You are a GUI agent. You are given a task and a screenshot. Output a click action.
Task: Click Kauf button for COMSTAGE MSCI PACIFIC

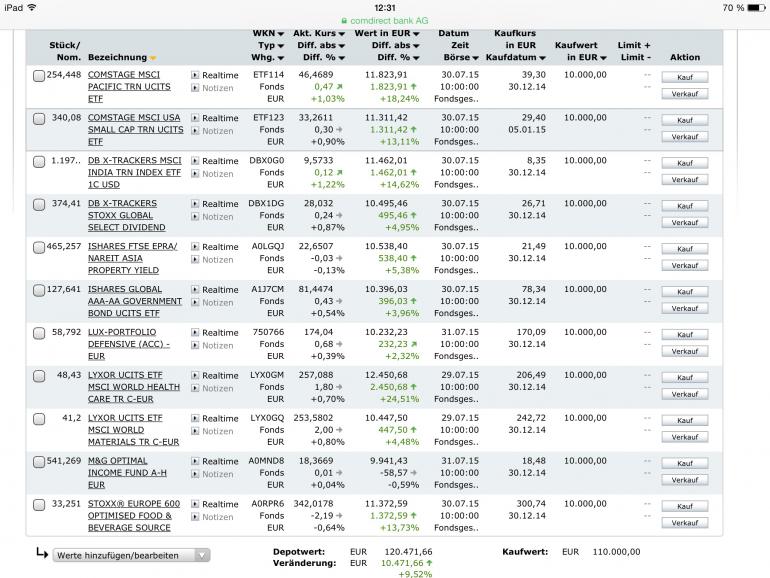pos(685,77)
